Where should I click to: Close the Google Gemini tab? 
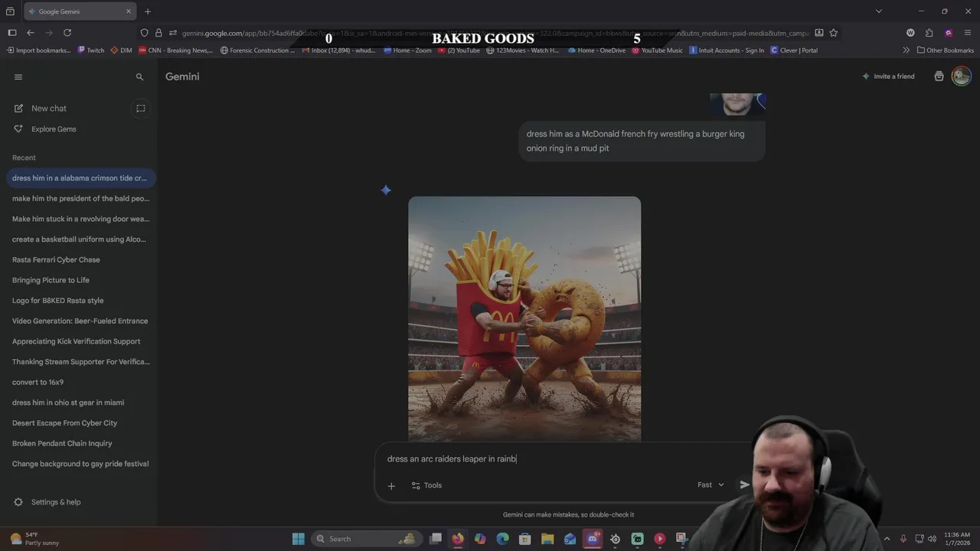click(x=129, y=11)
